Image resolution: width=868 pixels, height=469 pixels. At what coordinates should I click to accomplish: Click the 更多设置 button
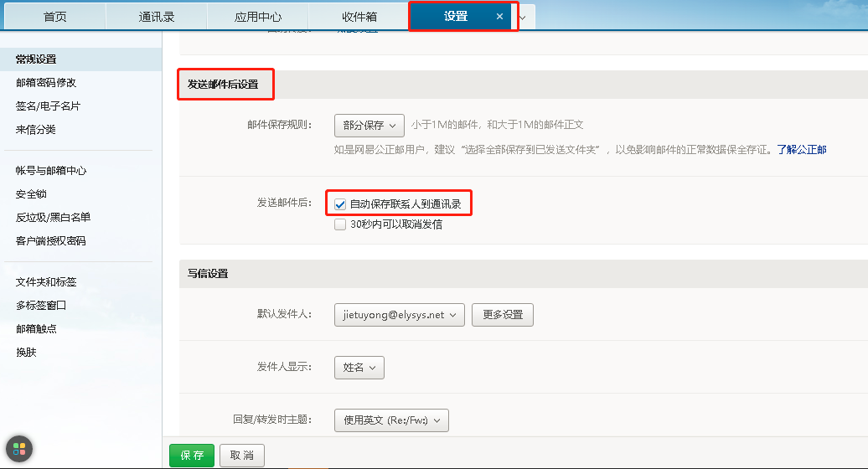(x=503, y=315)
